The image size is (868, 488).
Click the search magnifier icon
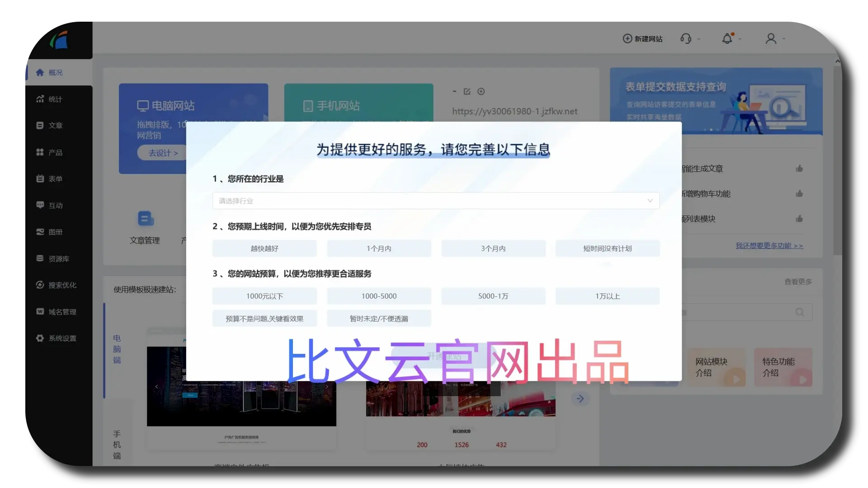pos(800,312)
